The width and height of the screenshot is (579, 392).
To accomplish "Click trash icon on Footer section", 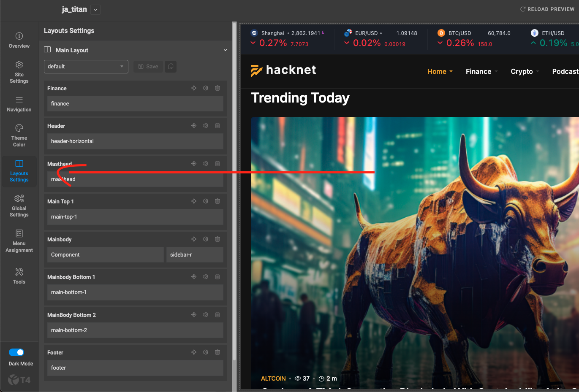I will [217, 352].
